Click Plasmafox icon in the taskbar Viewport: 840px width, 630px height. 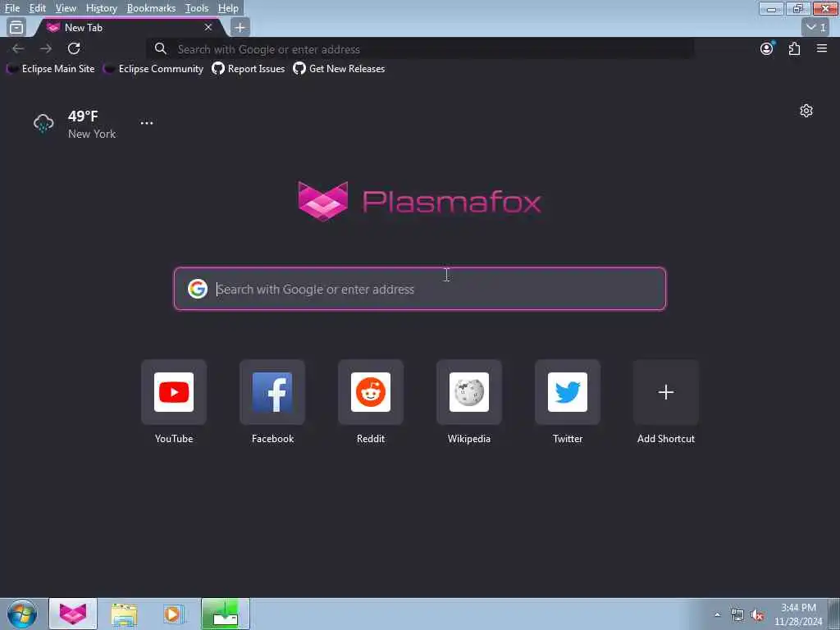pyautogui.click(x=73, y=614)
